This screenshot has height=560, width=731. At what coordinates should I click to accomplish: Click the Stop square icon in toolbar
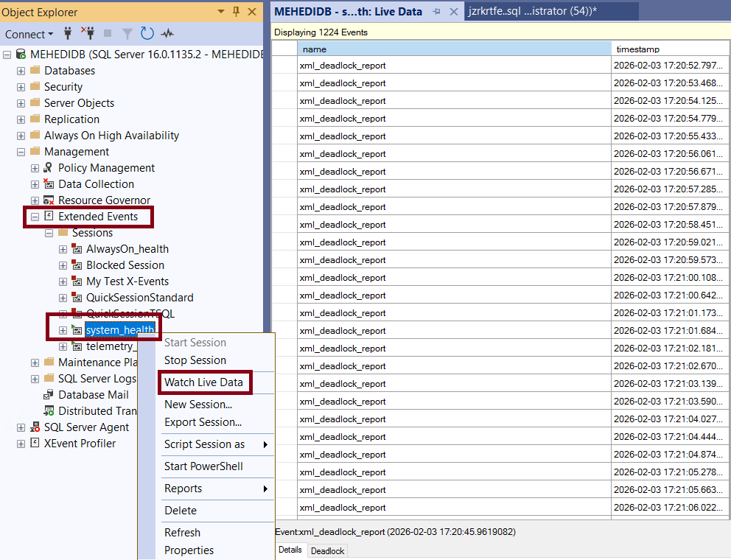(x=108, y=34)
